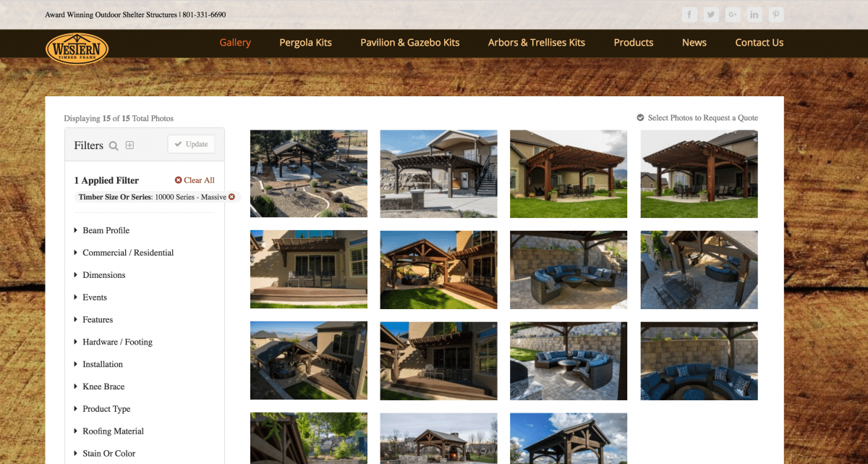Expand the Commercial / Residential filter
Viewport: 868px width, 464px height.
[x=124, y=253]
